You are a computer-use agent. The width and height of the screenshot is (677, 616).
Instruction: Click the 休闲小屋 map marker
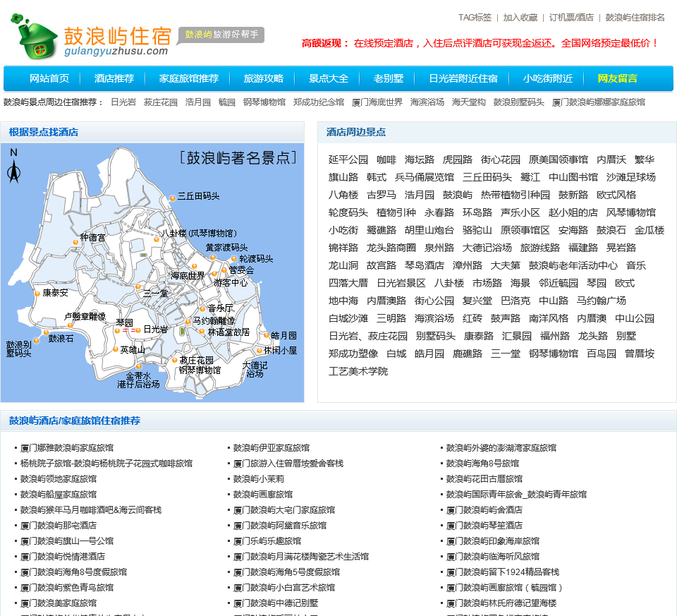260,350
